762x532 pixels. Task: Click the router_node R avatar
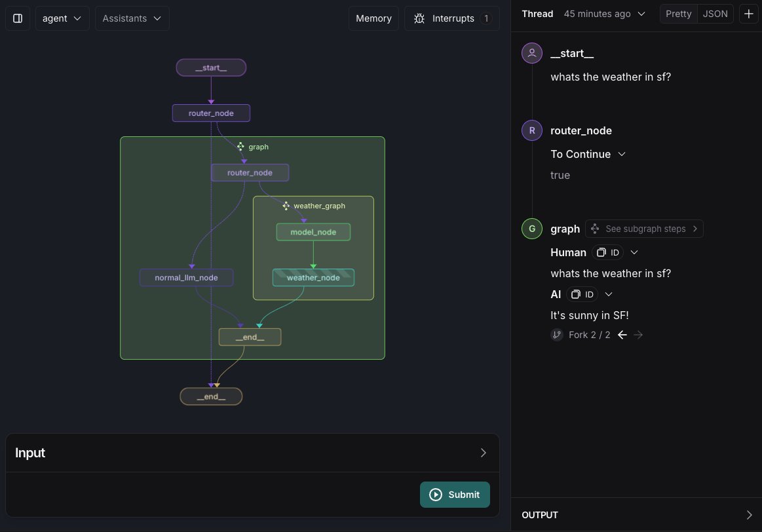coord(531,130)
